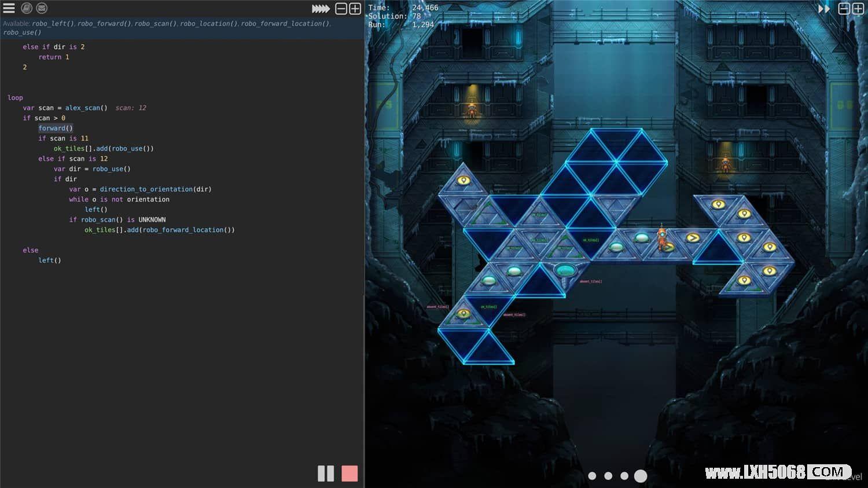
Task: Click the orange robot on the tiles
Action: point(662,237)
